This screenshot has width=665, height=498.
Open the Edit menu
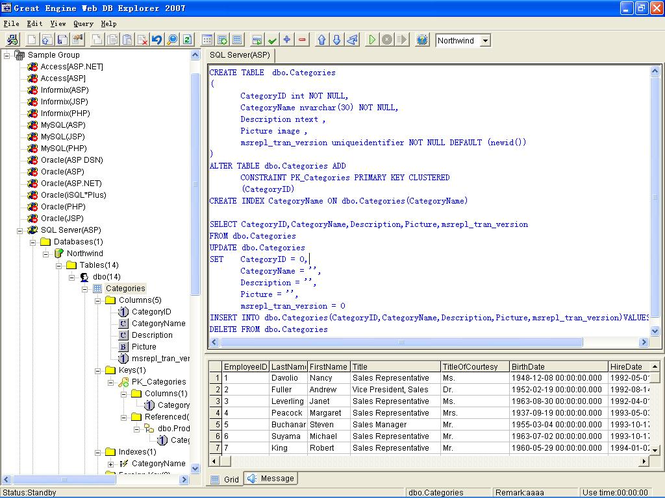click(34, 24)
